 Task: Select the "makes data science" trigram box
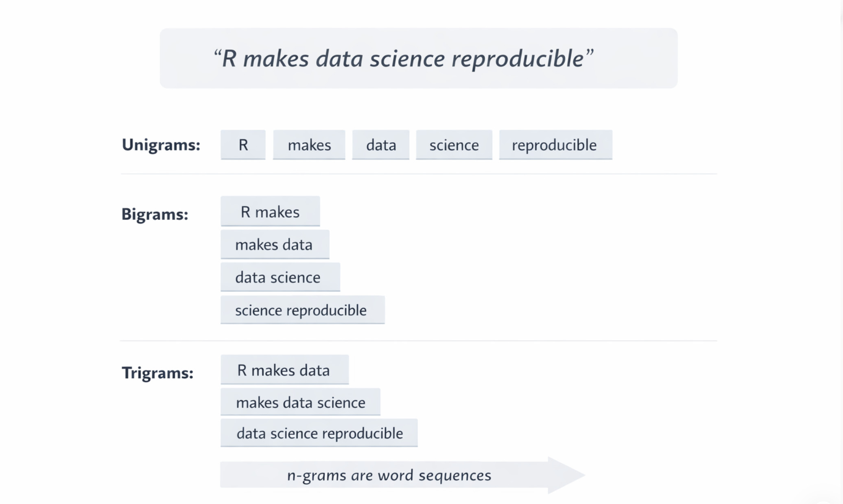pyautogui.click(x=300, y=402)
